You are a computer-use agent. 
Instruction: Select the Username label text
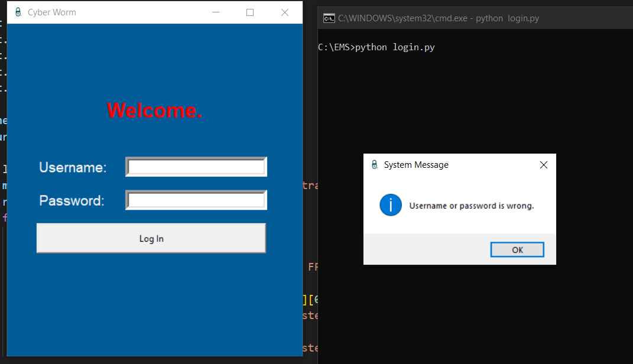pyautogui.click(x=73, y=168)
